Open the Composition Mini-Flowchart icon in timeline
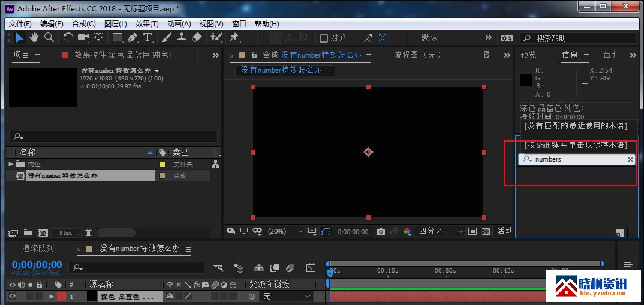 [219, 268]
